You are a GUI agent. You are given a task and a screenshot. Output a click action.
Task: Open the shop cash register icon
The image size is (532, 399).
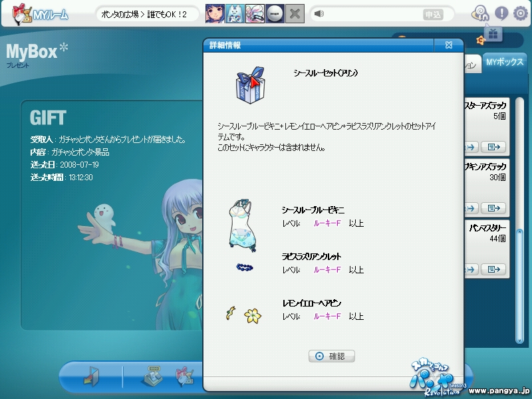152,376
